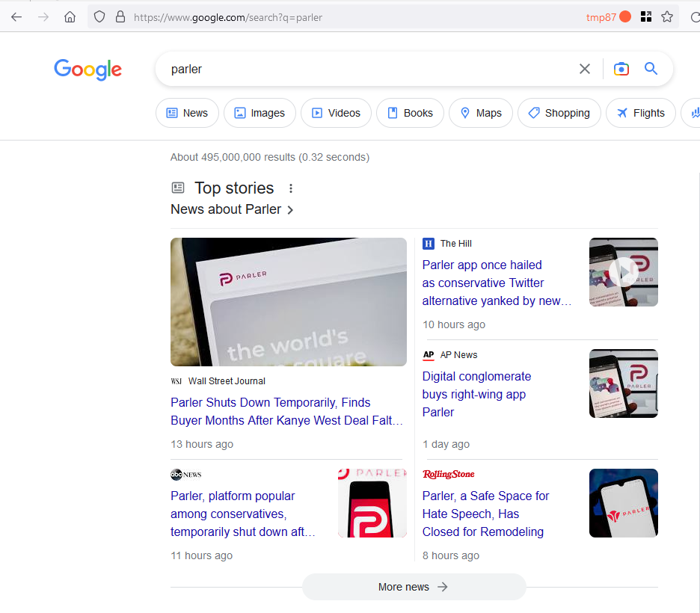The height and width of the screenshot is (613, 700).
Task: Click The Hill source label
Action: point(455,244)
